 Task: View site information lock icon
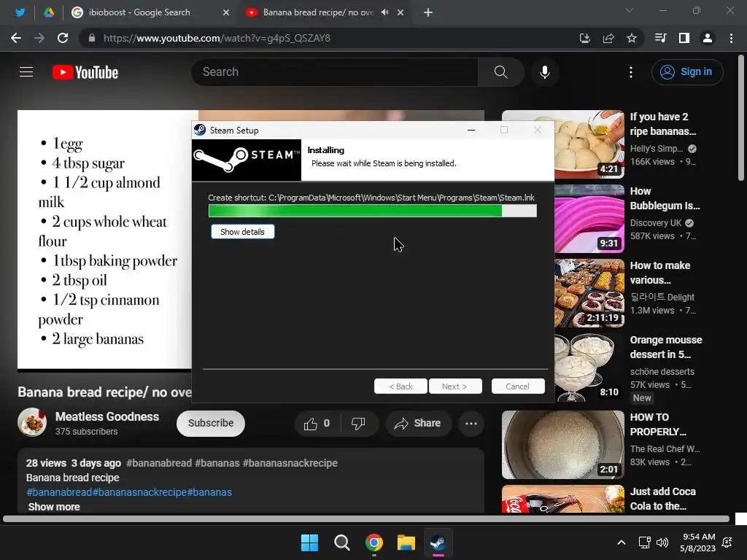(x=92, y=38)
